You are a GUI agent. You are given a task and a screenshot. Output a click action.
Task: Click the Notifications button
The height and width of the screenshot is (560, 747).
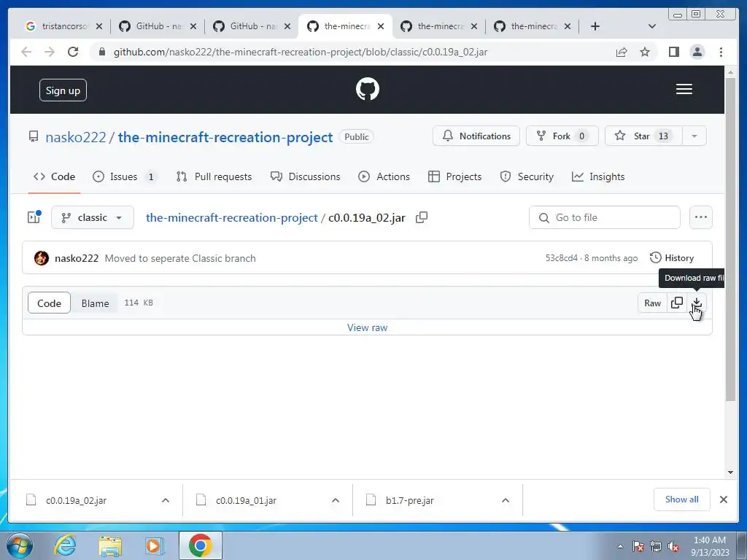click(x=476, y=136)
